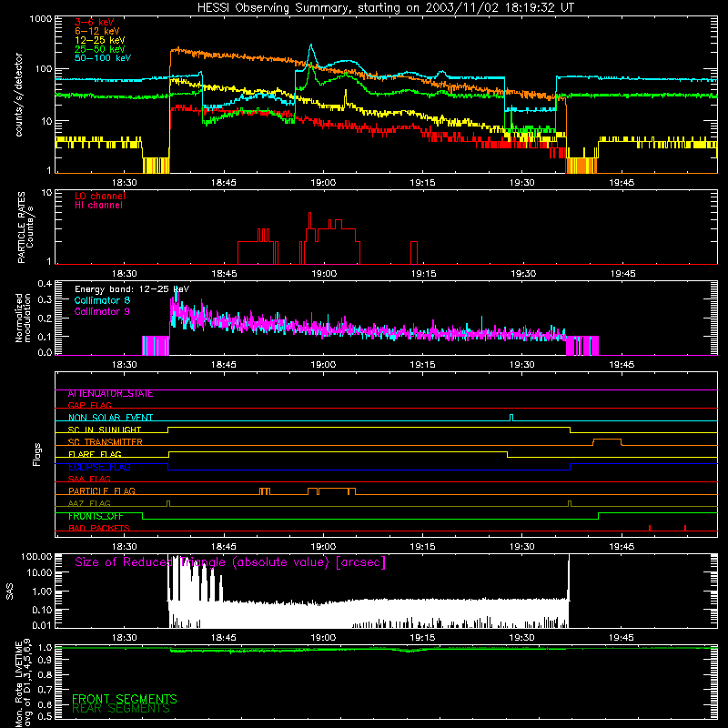Click the 'GAP_FLAG' label
728x728 pixels.
click(x=89, y=405)
